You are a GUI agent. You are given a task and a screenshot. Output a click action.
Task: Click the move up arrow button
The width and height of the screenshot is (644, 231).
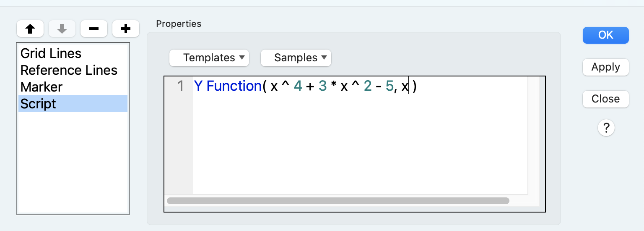[30, 29]
